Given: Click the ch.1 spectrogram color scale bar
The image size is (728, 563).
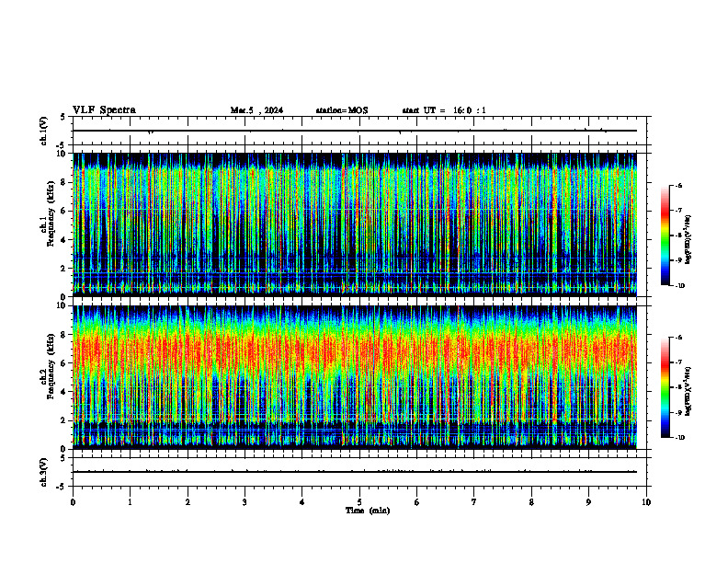Looking at the screenshot, I should tap(665, 236).
